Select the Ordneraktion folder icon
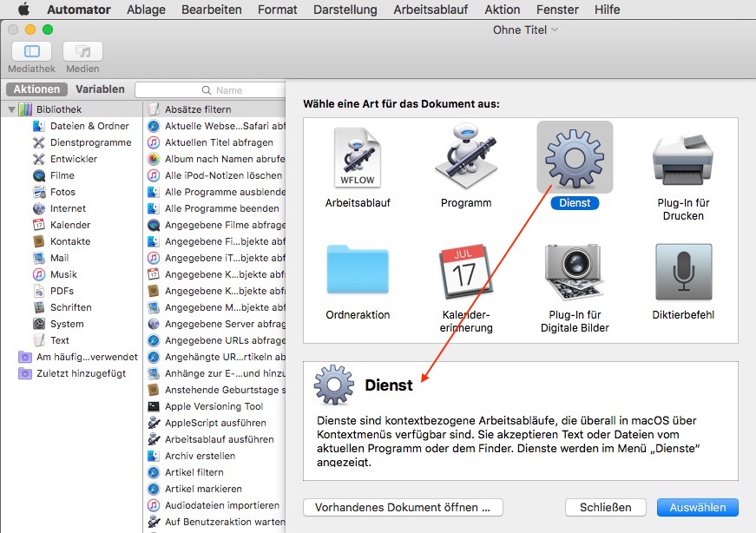756x533 pixels. [358, 271]
